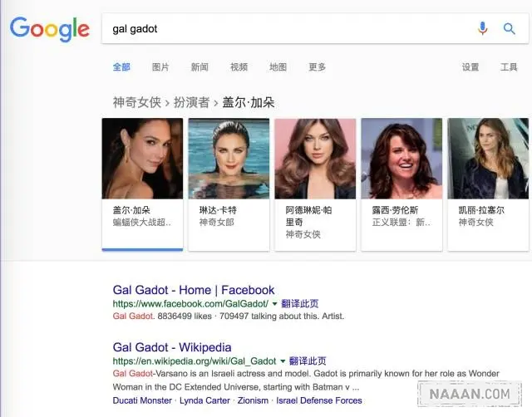Open the 工具 tools option
The height and width of the screenshot is (417, 532).
click(x=509, y=67)
